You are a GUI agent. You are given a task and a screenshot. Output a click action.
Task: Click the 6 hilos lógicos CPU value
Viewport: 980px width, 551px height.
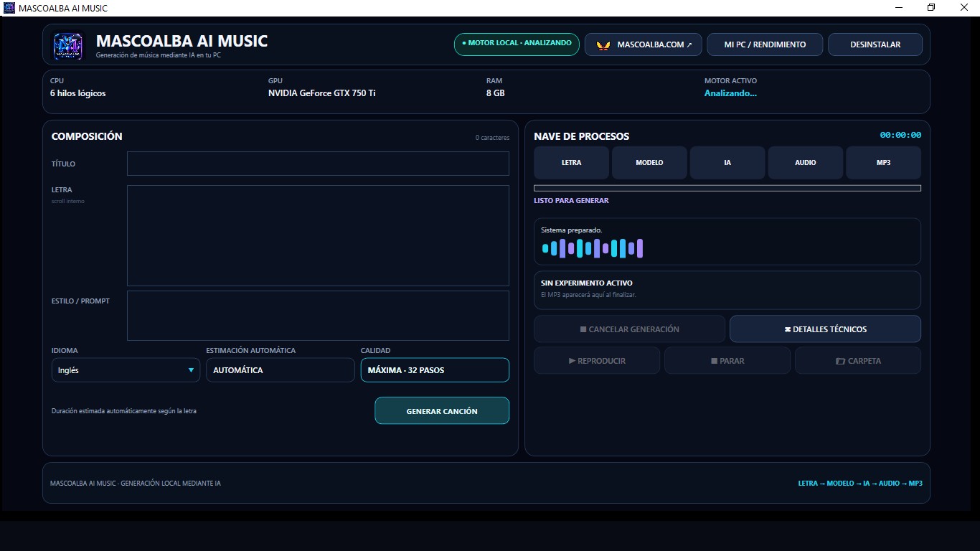point(77,93)
